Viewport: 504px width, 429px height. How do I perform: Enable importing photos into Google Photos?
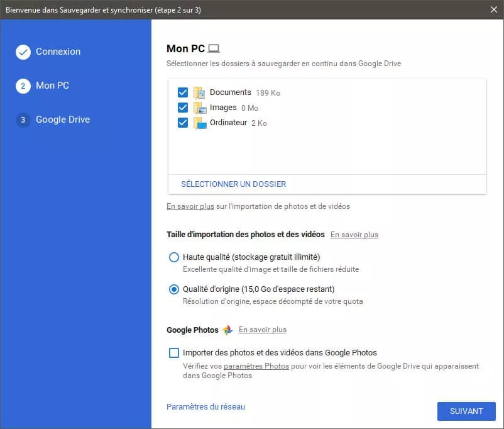[174, 353]
